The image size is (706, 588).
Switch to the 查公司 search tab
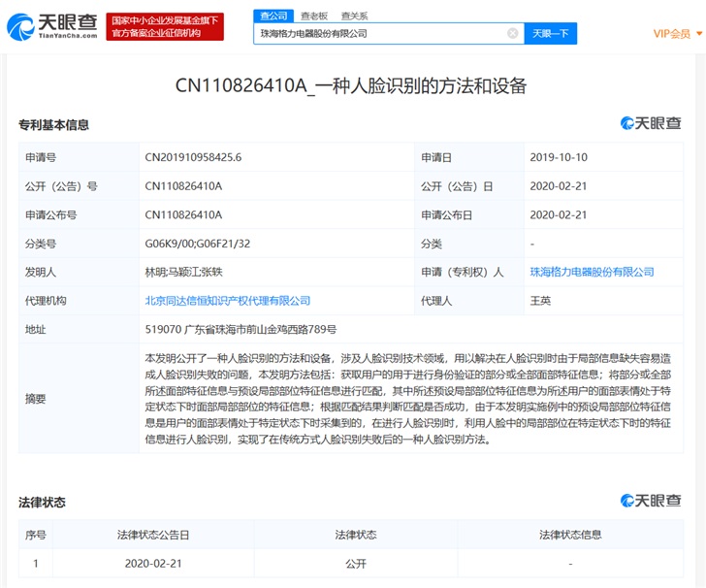[x=273, y=16]
